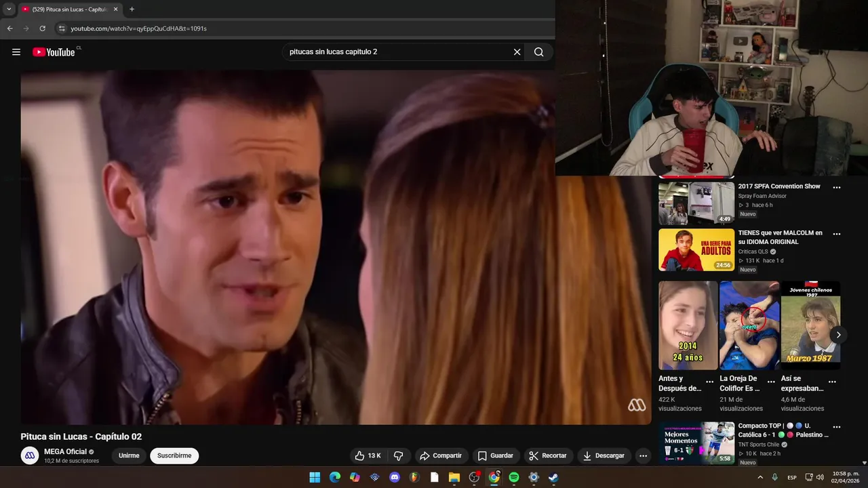Switch to the 'Pituca sin Lucas' browser tab

[x=69, y=9]
